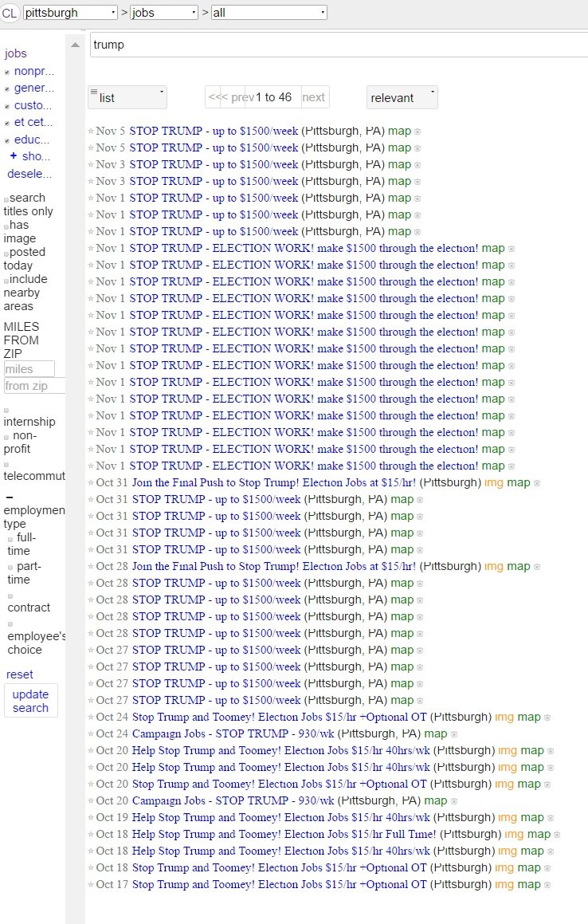
Task: Click the jobs heading in sidebar
Action: tap(15, 53)
